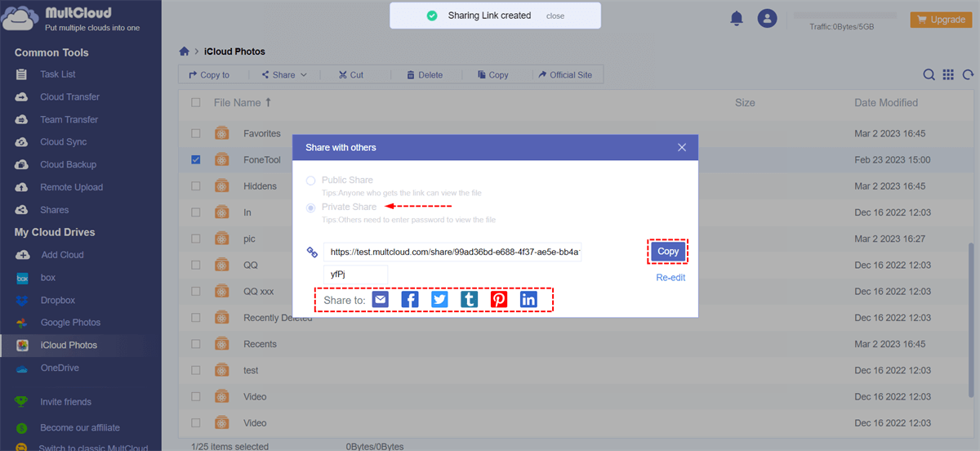
Task: Share link to Twitter
Action: (x=439, y=300)
